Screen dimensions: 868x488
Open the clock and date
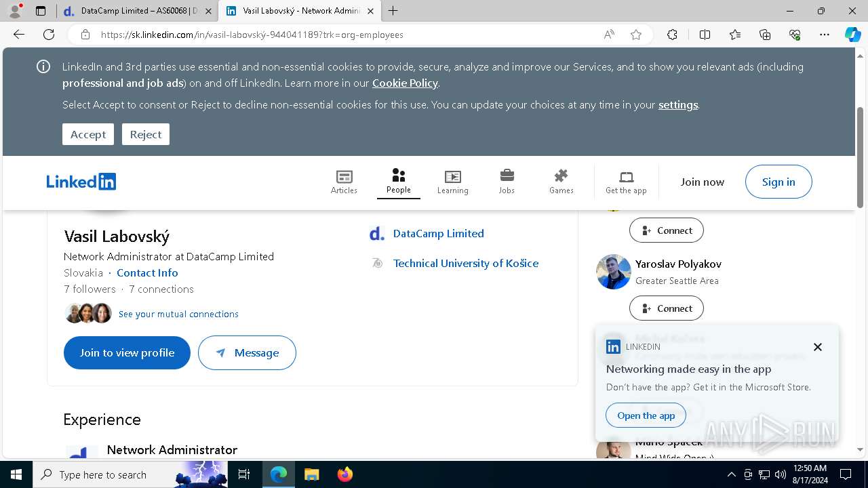pos(810,474)
